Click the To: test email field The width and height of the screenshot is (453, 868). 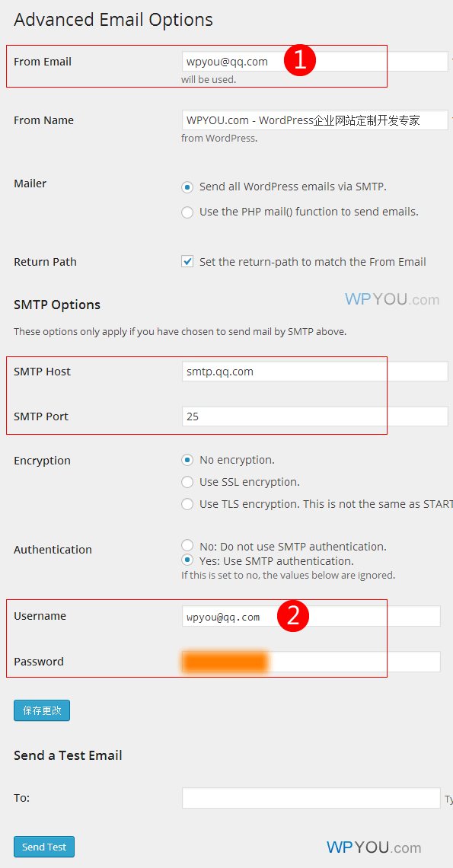point(311,798)
